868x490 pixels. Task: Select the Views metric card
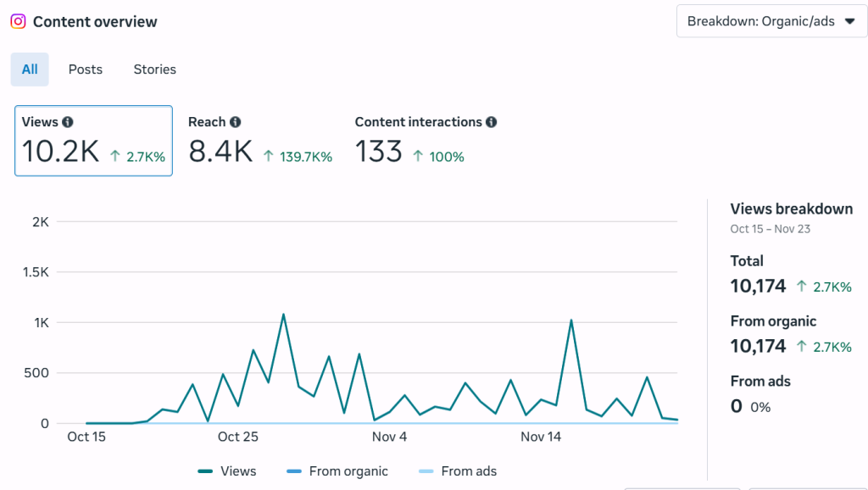click(93, 141)
